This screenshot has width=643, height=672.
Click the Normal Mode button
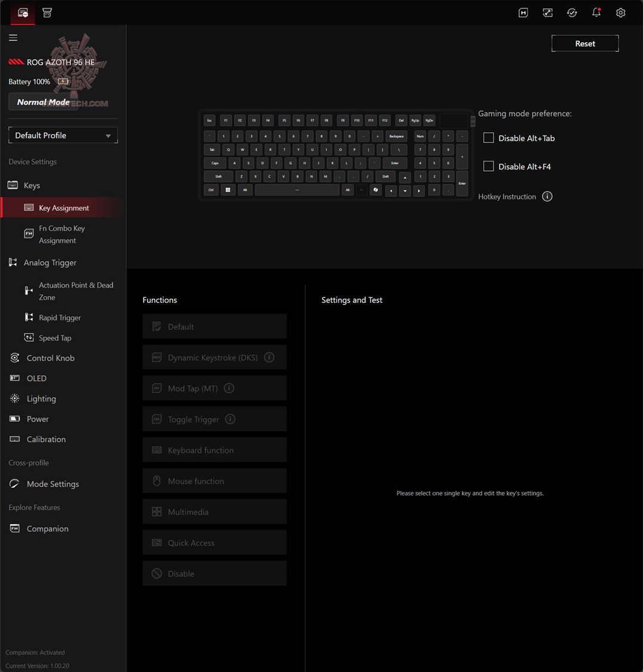coord(43,102)
